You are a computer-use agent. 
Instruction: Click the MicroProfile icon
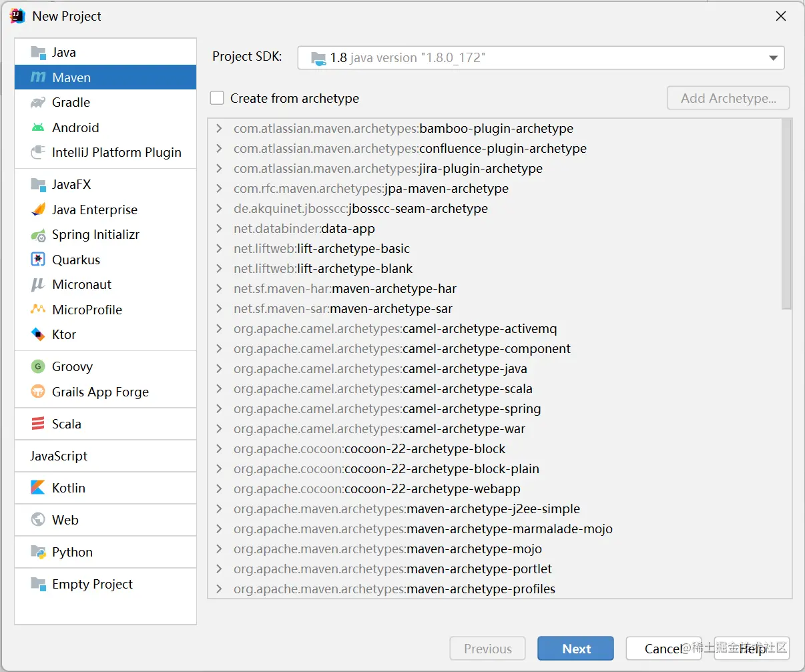click(38, 310)
